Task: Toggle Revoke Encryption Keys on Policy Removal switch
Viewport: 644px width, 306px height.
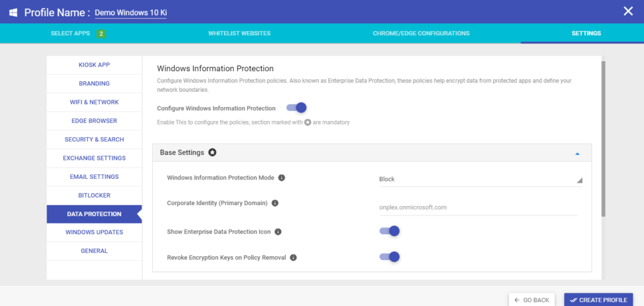Action: point(389,257)
